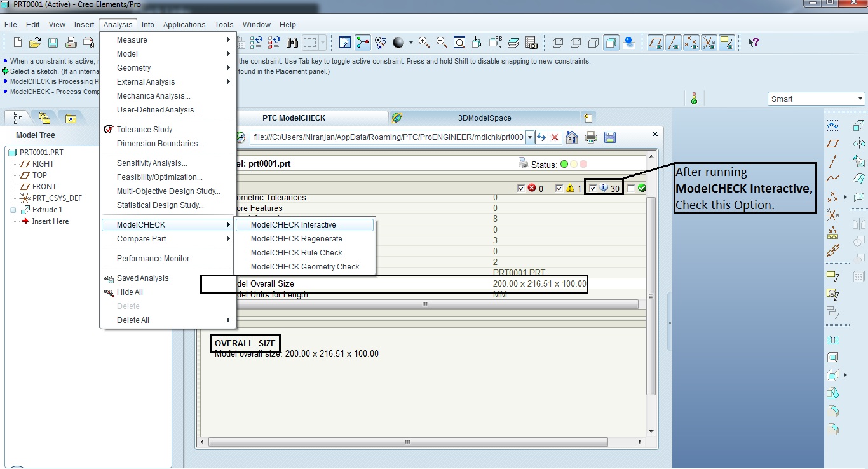Print with the printer toolbar icon
Screen dimensions: 868x469
point(71,43)
